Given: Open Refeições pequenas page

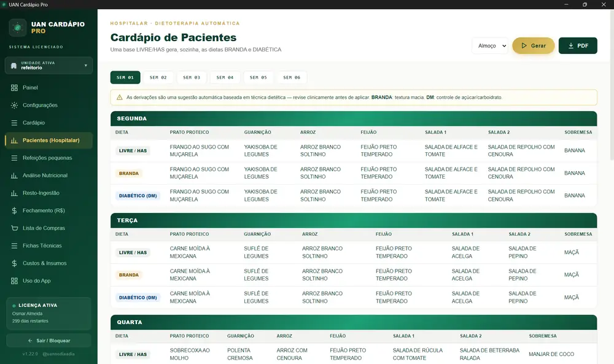Looking at the screenshot, I should click(49, 158).
